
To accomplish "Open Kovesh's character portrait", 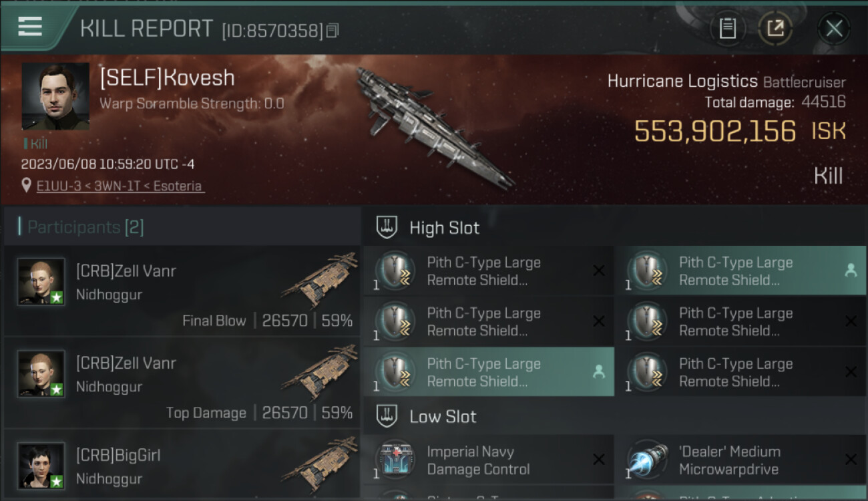I will (x=55, y=96).
